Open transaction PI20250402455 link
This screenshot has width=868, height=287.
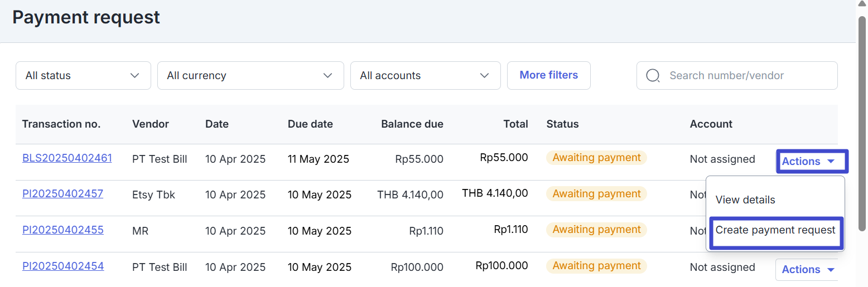[x=62, y=230]
